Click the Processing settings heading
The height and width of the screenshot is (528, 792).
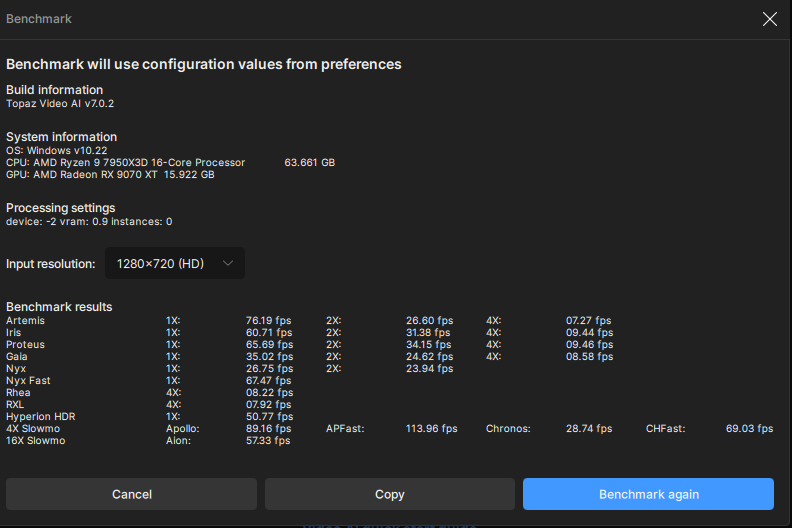click(x=60, y=208)
